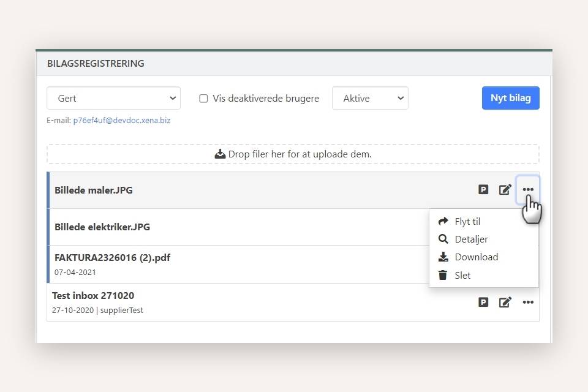Click the edit pencil icon for Billede maler.JPG
This screenshot has width=588, height=392.
pyautogui.click(x=505, y=190)
